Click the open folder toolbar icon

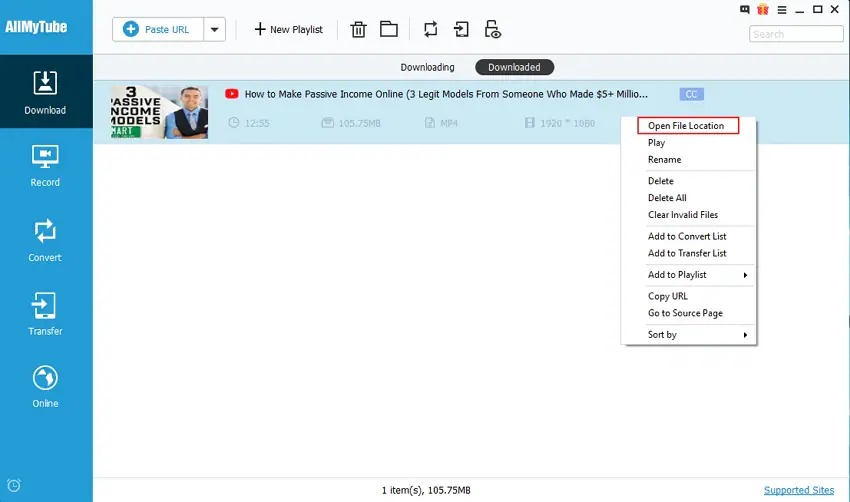tap(389, 29)
